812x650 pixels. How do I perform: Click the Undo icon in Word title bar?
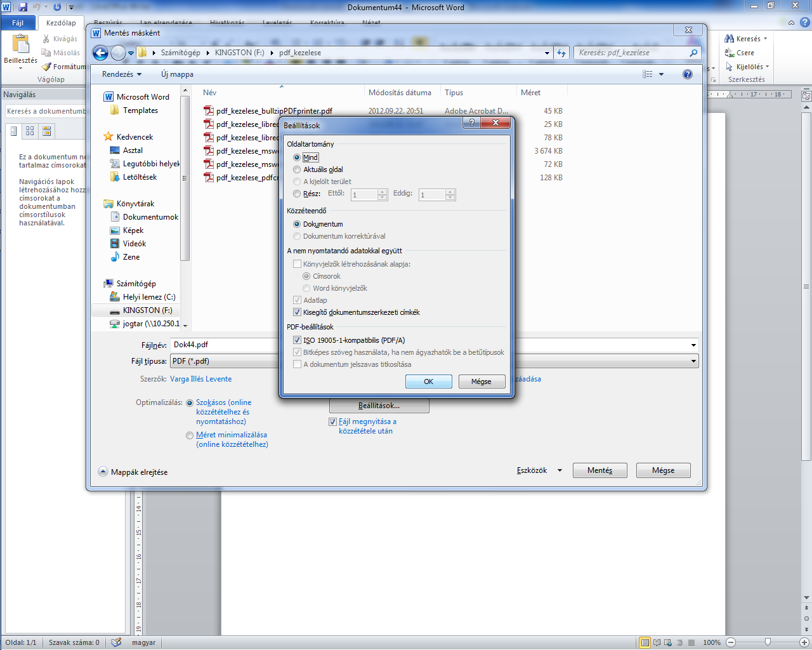tap(37, 7)
